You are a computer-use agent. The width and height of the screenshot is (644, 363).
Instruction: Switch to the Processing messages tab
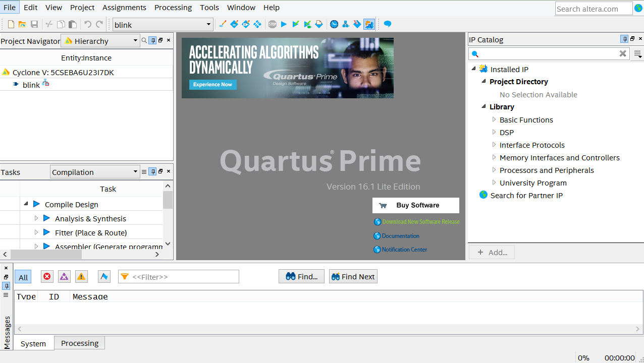[x=80, y=343]
